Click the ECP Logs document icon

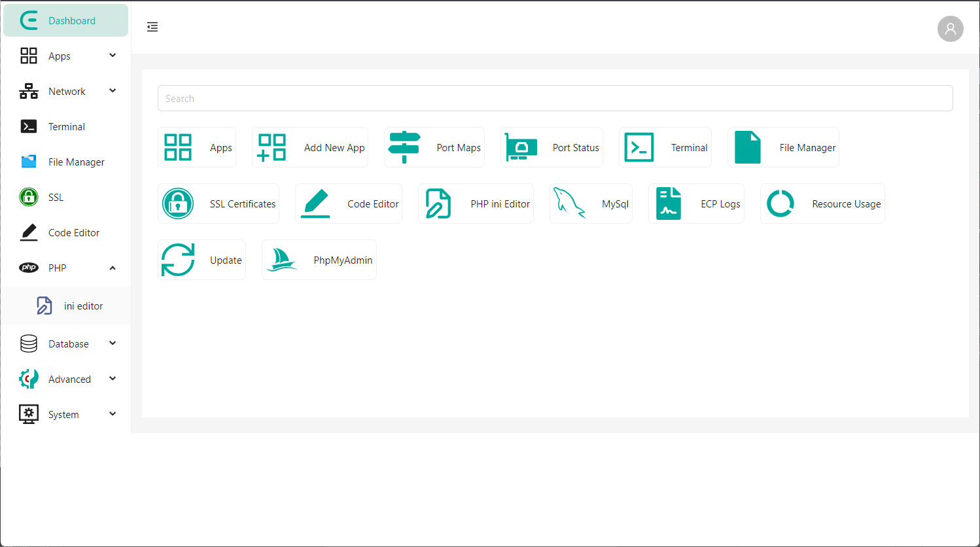coord(668,203)
